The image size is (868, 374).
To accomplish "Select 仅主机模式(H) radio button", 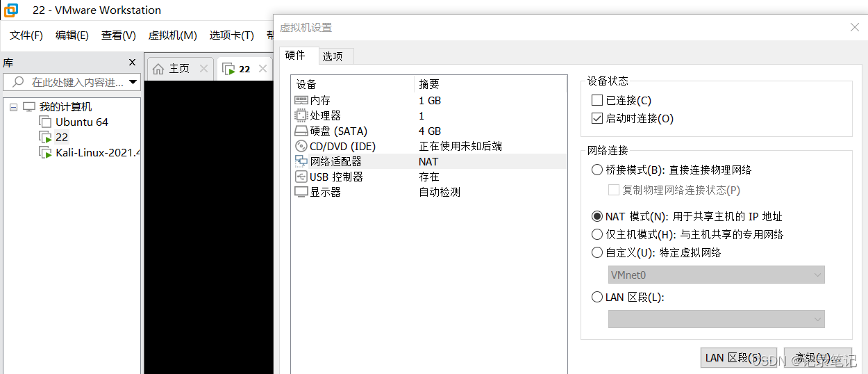I will click(x=596, y=234).
